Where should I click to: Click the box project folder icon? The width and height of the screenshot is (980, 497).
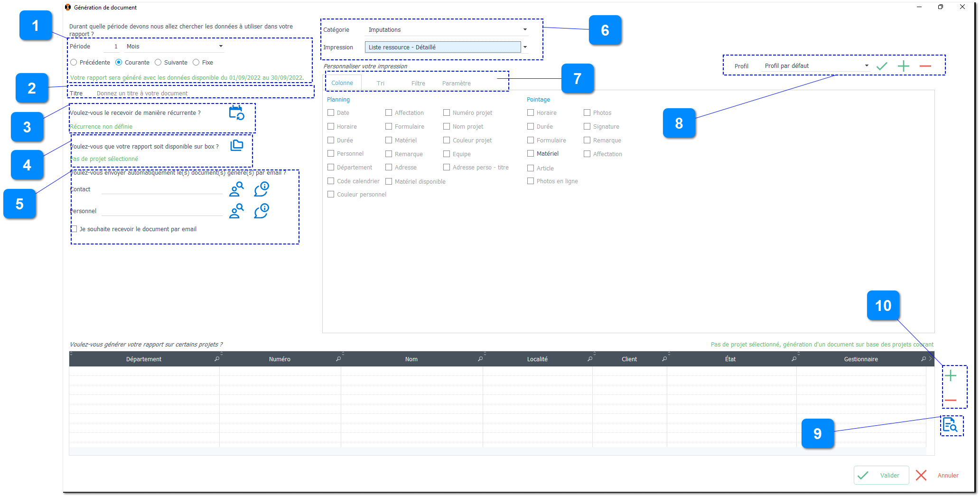[236, 145]
